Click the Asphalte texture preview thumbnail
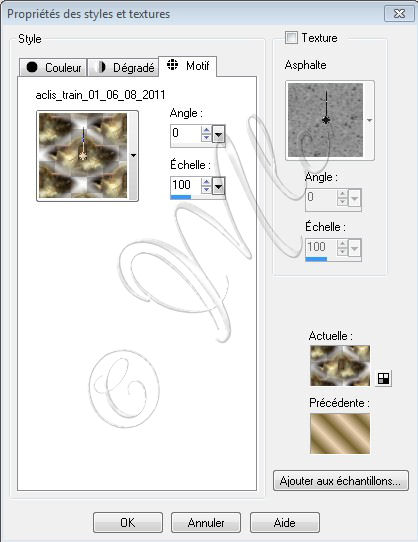Image resolution: width=418 pixels, height=542 pixels. (325, 120)
